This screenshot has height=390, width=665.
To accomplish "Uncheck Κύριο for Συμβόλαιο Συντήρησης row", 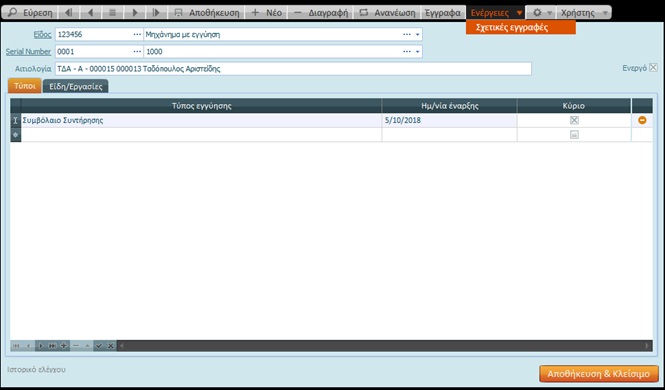I will point(574,120).
